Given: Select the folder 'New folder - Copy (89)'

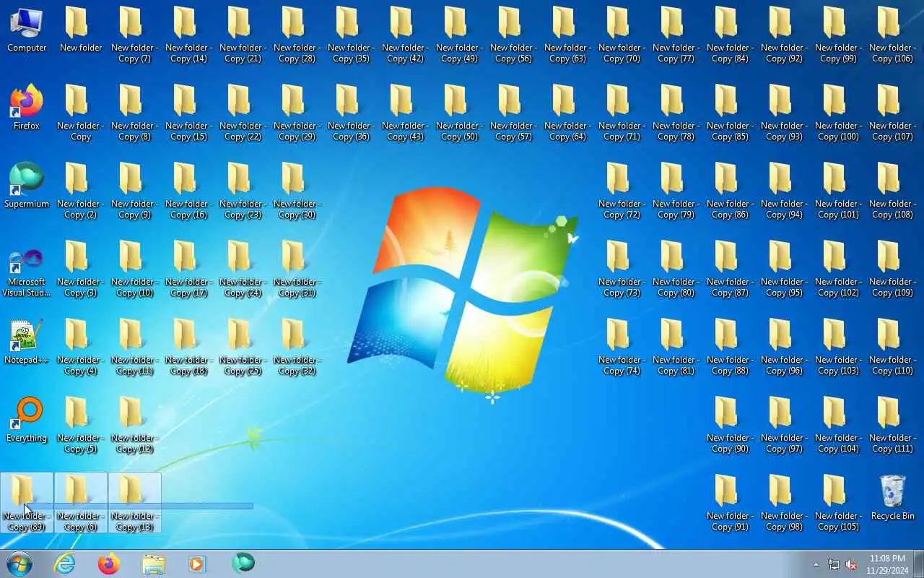Looking at the screenshot, I should click(x=27, y=503).
